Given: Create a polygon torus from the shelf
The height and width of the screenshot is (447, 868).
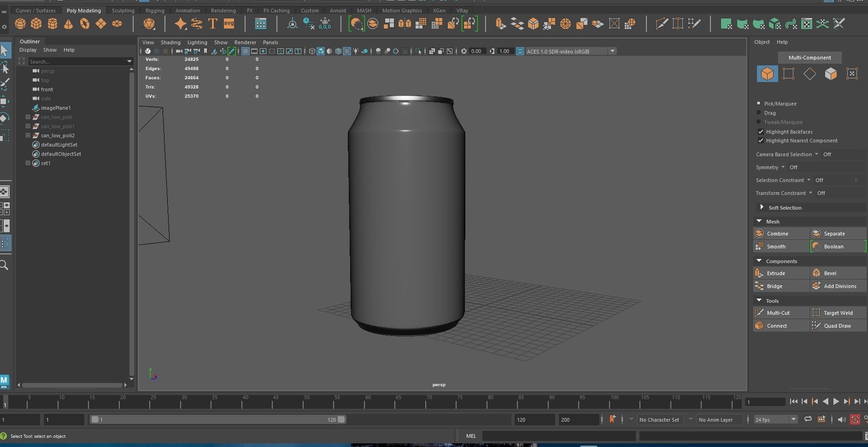Looking at the screenshot, I should (85, 24).
